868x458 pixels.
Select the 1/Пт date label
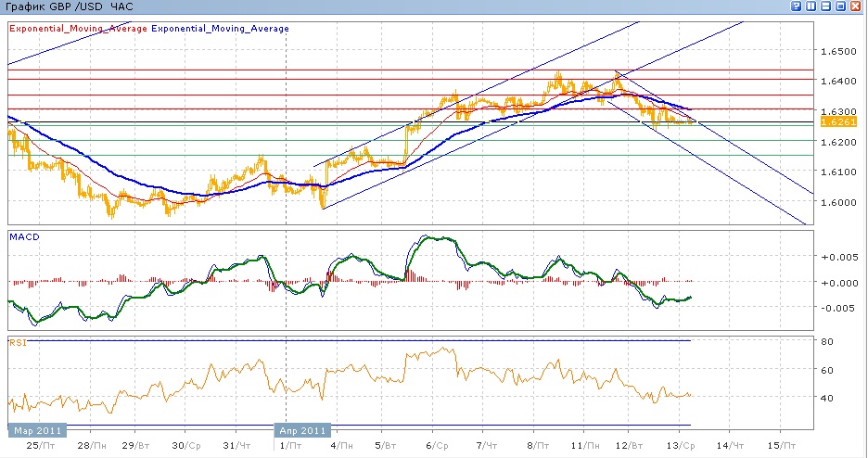tap(290, 445)
